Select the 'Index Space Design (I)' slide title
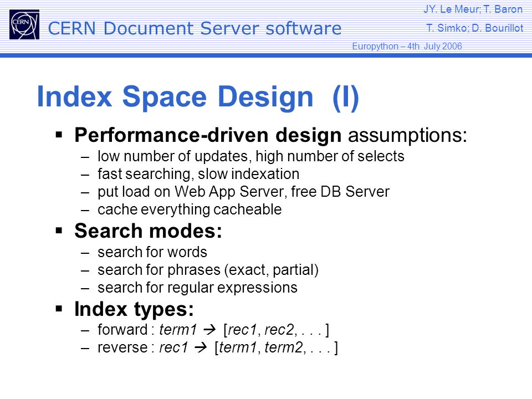Screen dimensions: 532x399 198,97
